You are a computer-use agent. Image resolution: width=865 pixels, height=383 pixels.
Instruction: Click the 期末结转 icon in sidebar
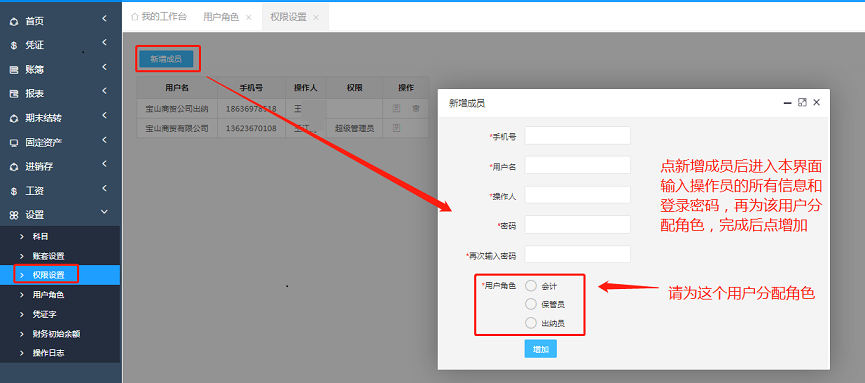pos(14,119)
